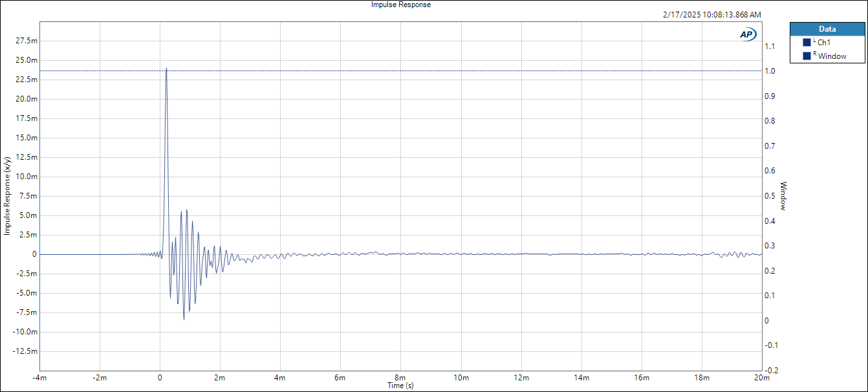Click the timestamp 2/17/2025 10:08:13.868 AM

point(712,14)
